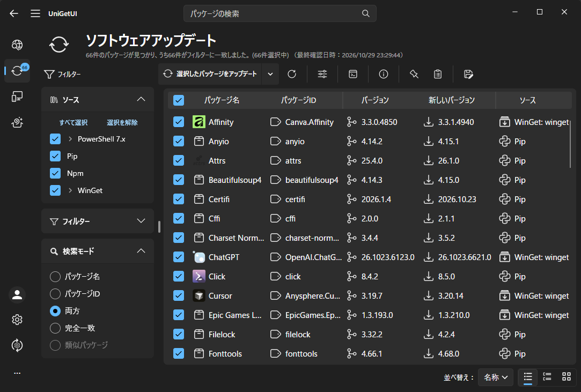Image resolution: width=581 pixels, height=392 pixels.
Task: Click the interactive install terminal icon
Action: 353,74
